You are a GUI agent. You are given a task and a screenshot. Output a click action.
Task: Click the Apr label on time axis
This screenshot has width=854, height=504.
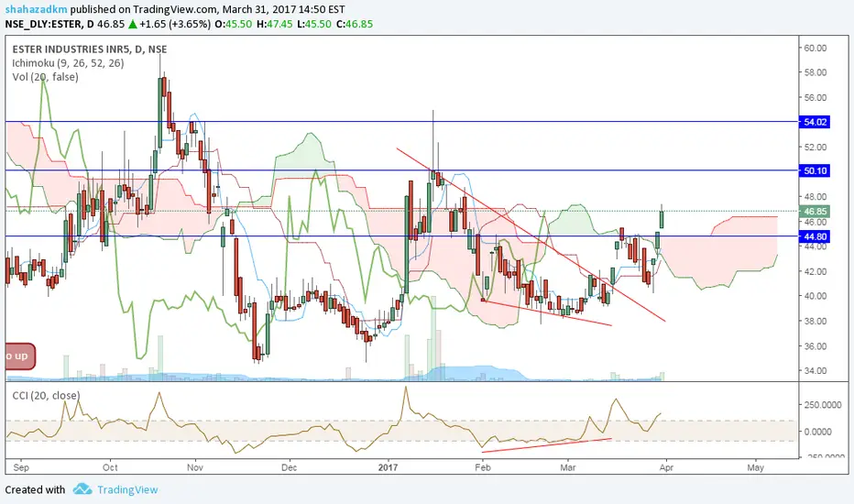pos(666,467)
